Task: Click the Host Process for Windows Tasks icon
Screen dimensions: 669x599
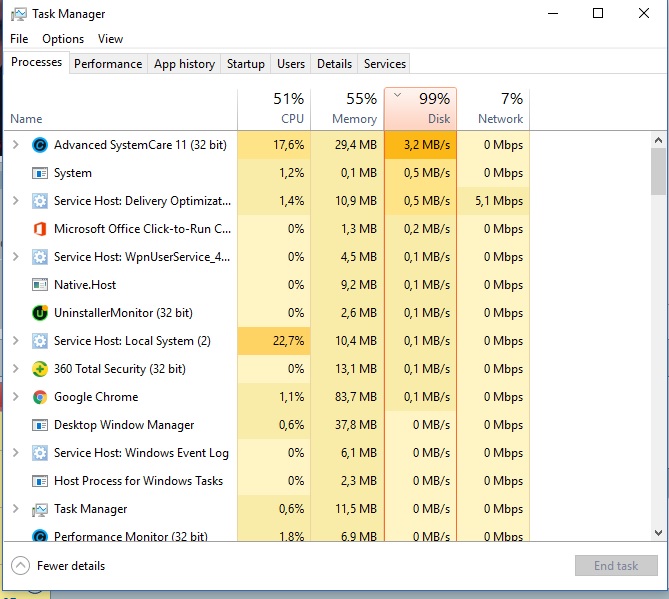Action: (x=40, y=481)
